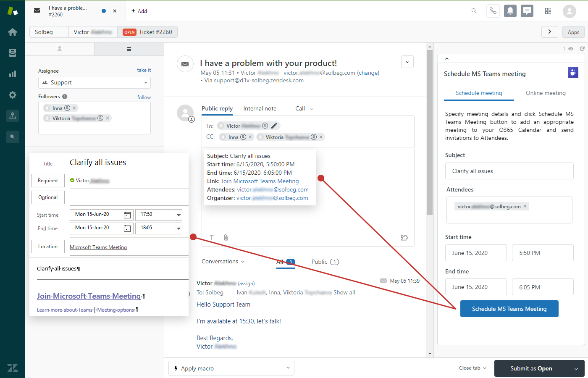Open the Zendesk products grid icon
588x378 pixels.
(548, 11)
